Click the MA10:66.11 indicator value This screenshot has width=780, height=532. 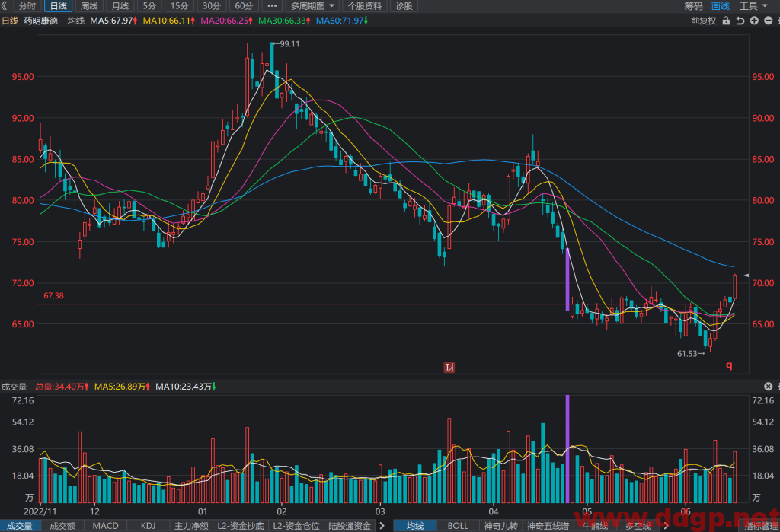click(x=169, y=21)
